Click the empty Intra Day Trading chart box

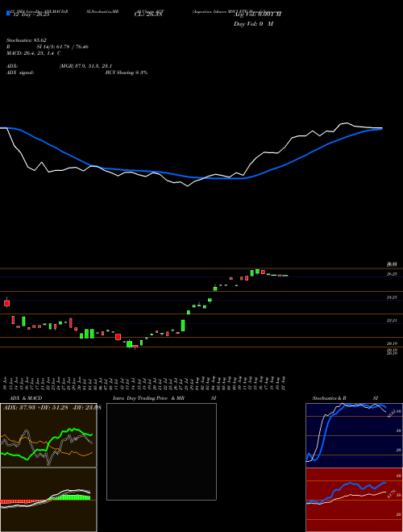161,451
